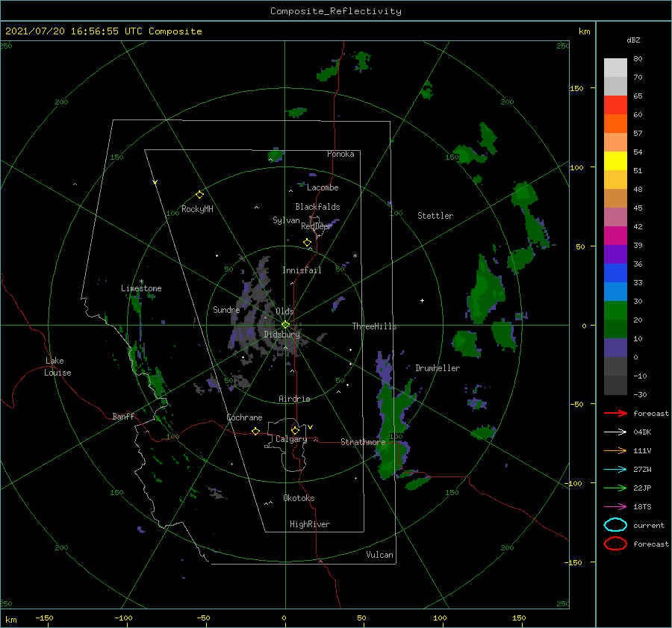Click the Drumheller city label
The height and width of the screenshot is (628, 672).
[438, 368]
